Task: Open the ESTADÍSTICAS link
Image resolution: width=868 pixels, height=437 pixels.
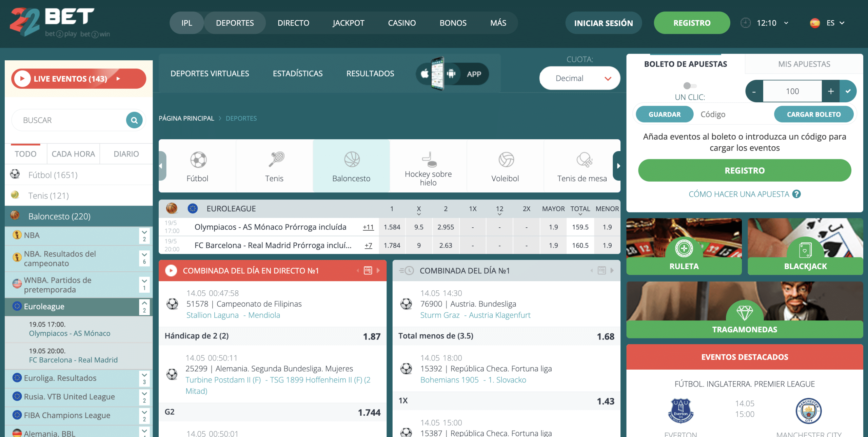Action: [297, 74]
